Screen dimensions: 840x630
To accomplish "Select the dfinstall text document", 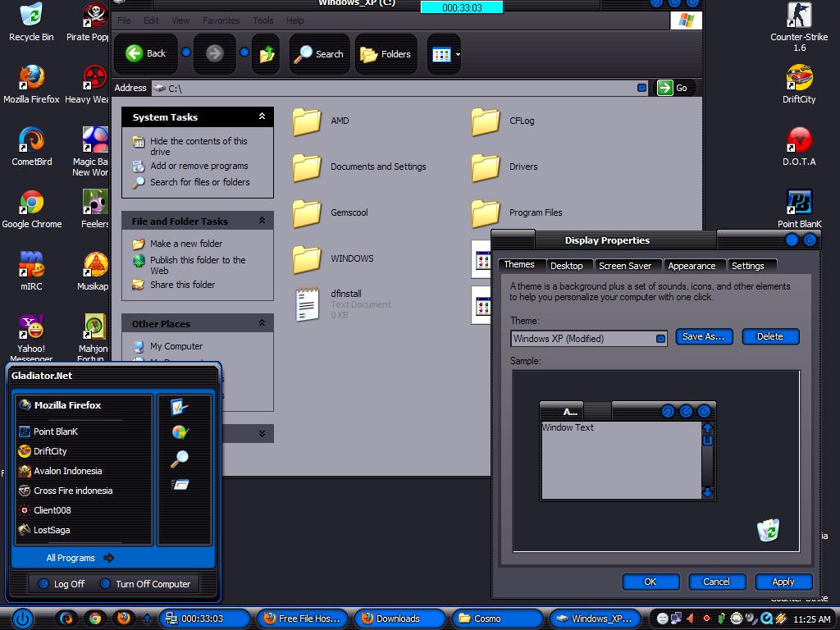I will 343,304.
